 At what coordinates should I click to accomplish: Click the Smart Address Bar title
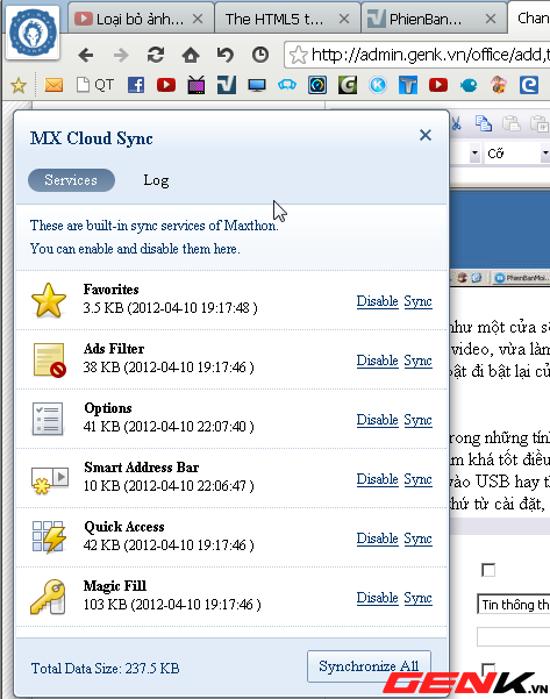[x=141, y=467]
